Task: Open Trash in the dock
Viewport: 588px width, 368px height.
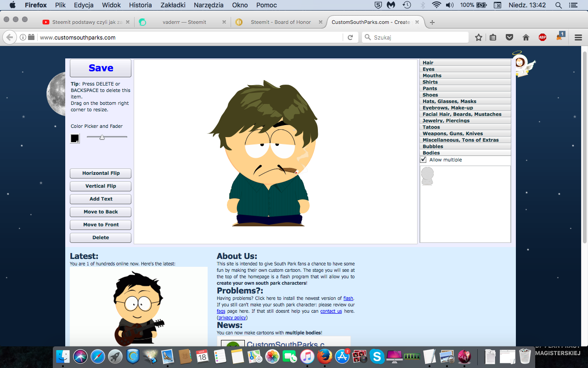Action: coord(525,356)
